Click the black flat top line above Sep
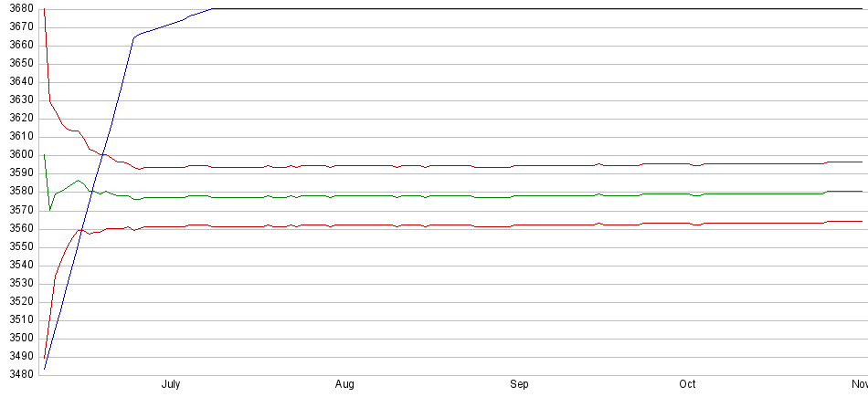868x397 pixels. [x=519, y=8]
